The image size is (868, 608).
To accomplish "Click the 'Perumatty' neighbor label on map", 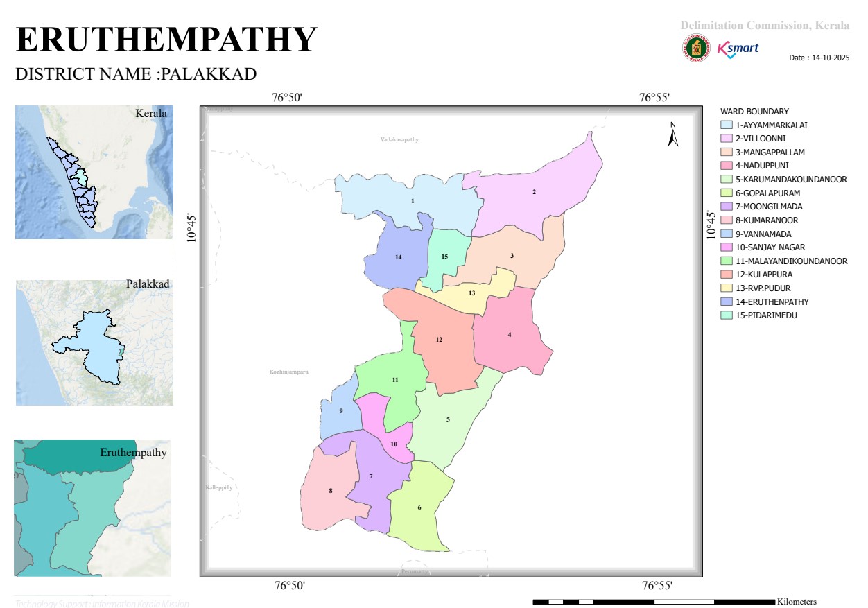I will [x=415, y=572].
